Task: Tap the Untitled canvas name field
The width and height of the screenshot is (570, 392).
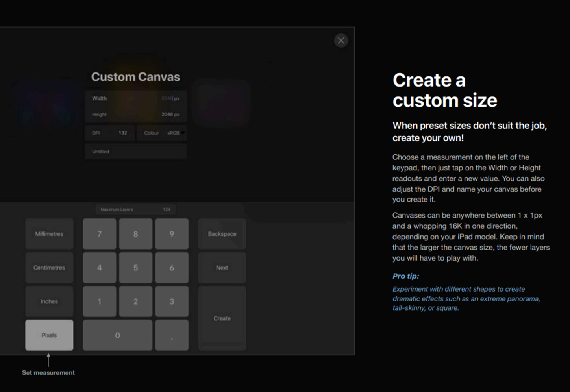Action: 135,152
